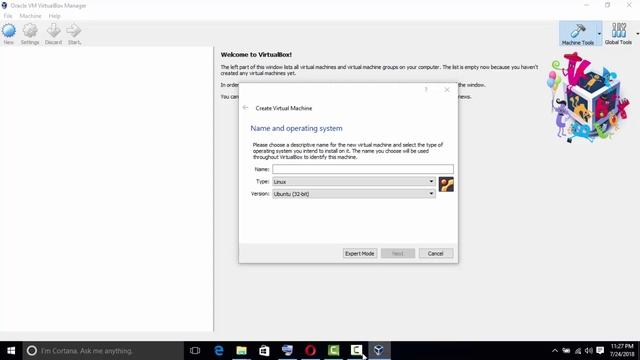Expand the Global Tools dropdown arrow

(x=637, y=33)
